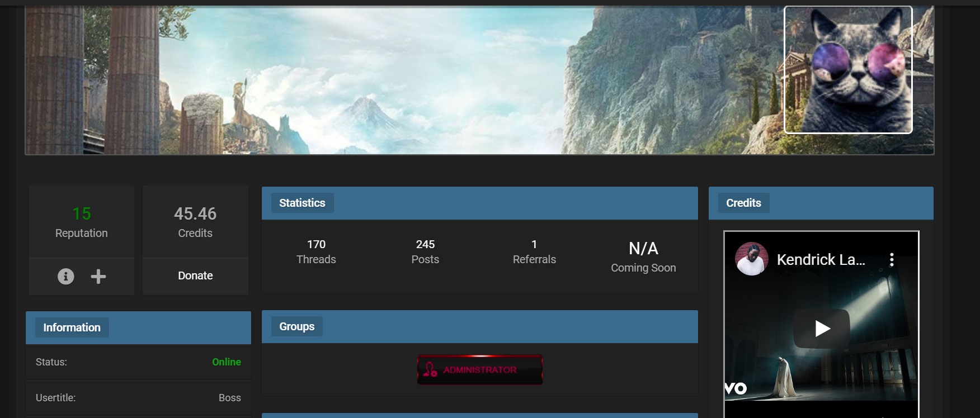Click the Administrator group badge
The width and height of the screenshot is (980, 418).
coord(480,369)
